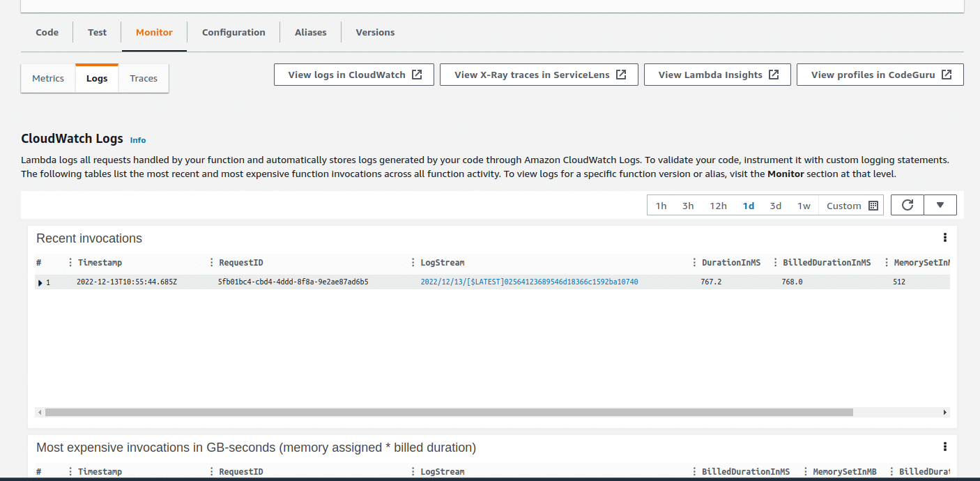Click View logs in CloudWatch button
The image size is (980, 481).
click(x=354, y=75)
